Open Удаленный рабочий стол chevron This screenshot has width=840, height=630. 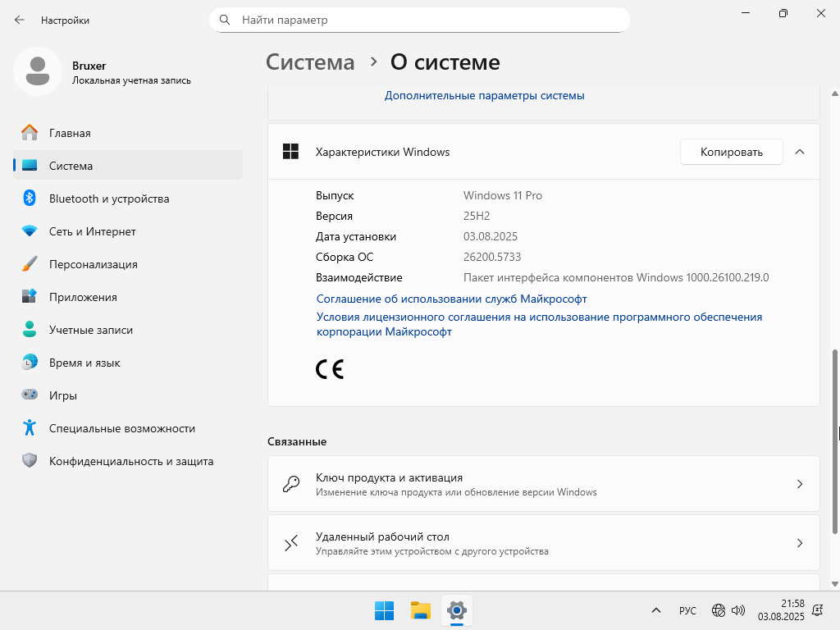pos(800,543)
